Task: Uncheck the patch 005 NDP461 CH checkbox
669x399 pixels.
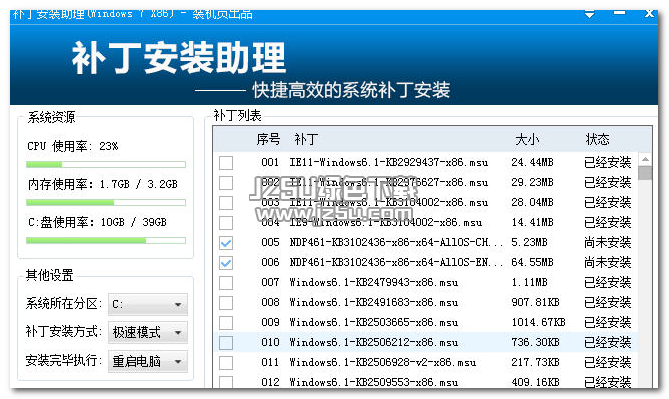Action: click(226, 243)
